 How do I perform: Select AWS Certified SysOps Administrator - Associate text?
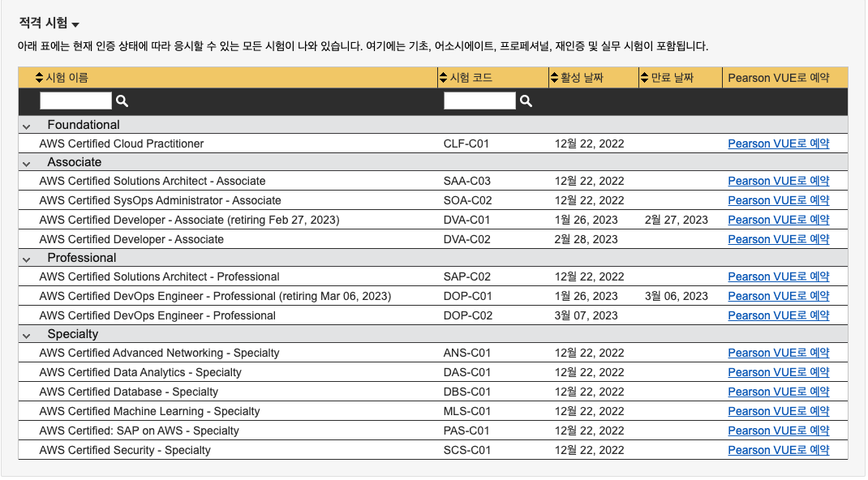click(160, 200)
